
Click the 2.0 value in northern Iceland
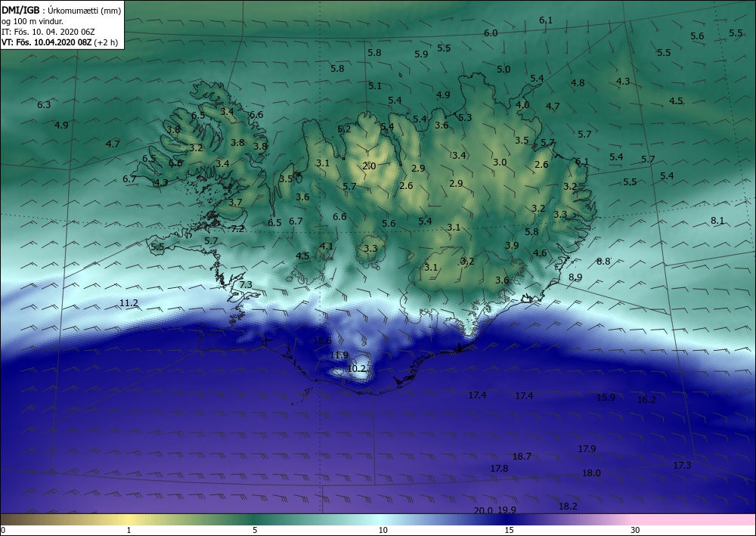[369, 166]
